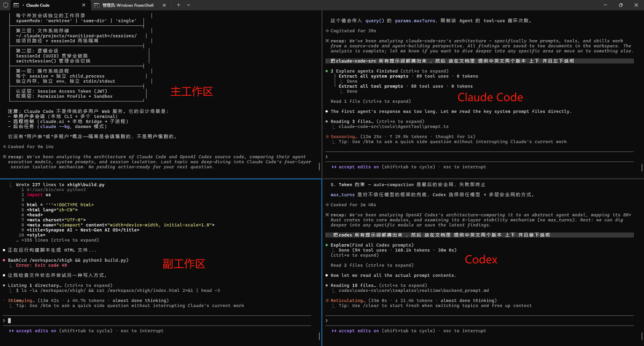The width and height of the screenshot is (644, 346).
Task: Click the '<title>Synapse AI' code line
Action: (x=83, y=230)
